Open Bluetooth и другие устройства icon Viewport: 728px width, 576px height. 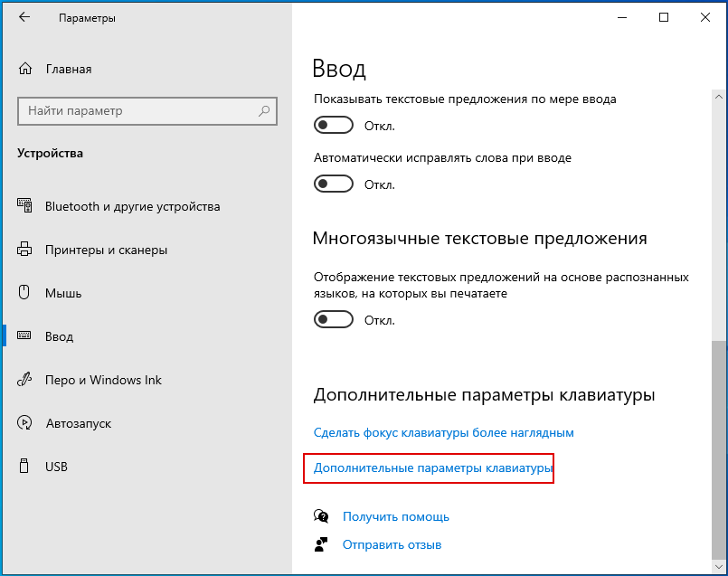tap(24, 205)
